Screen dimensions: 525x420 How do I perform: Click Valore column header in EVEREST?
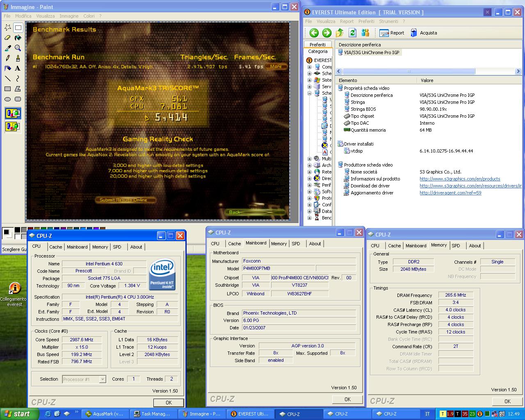tap(470, 80)
